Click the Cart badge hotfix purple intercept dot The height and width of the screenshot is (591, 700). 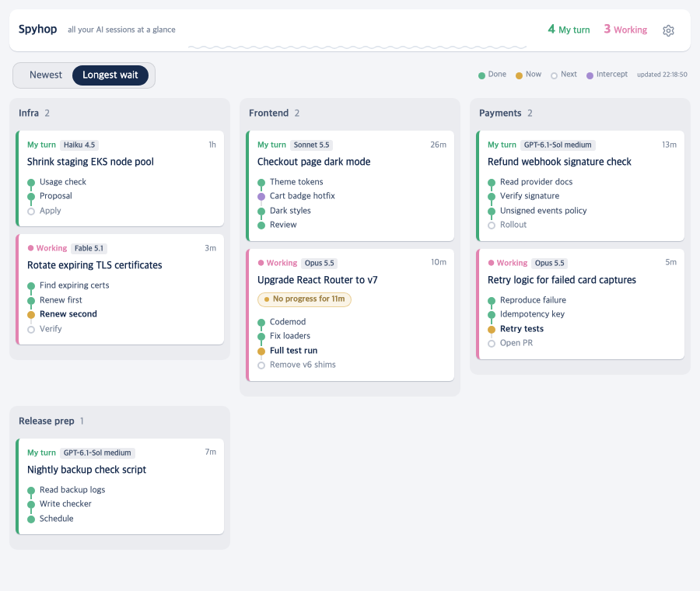coord(261,197)
